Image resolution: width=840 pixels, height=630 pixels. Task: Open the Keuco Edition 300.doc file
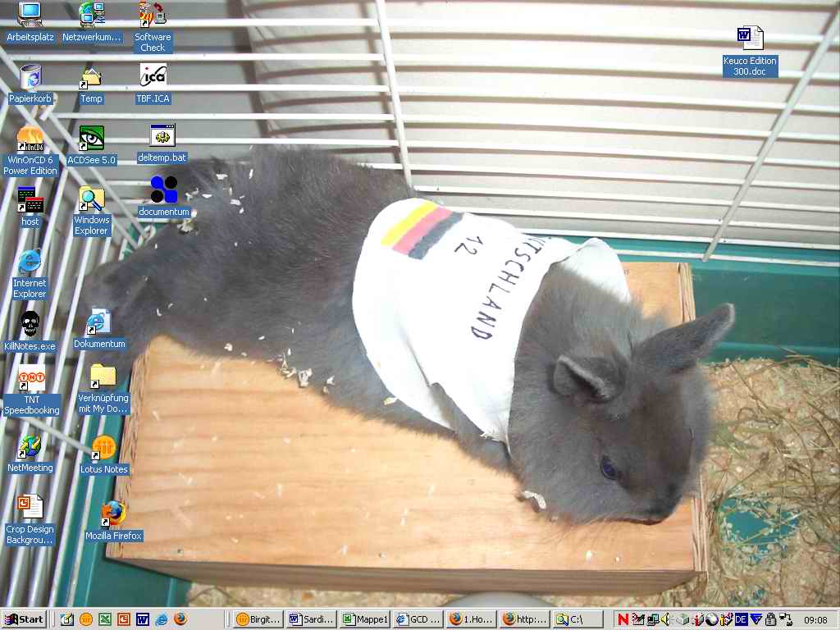[750, 39]
